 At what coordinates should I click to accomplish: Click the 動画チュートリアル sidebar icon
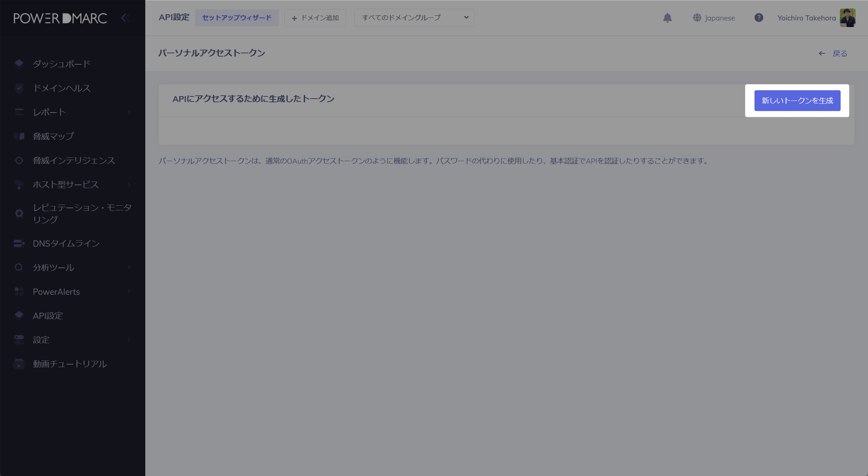coord(19,364)
